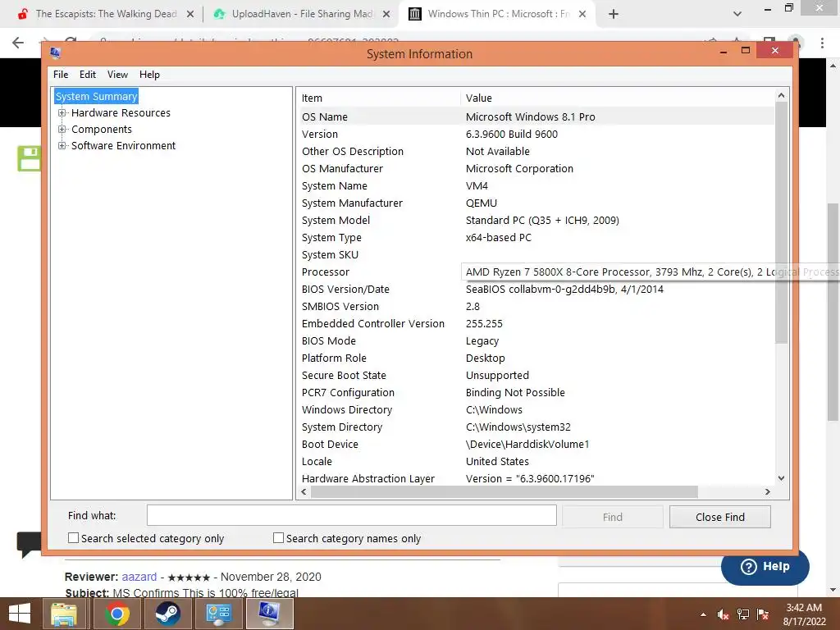Show hidden system tray icons
840x630 pixels.
pos(703,614)
